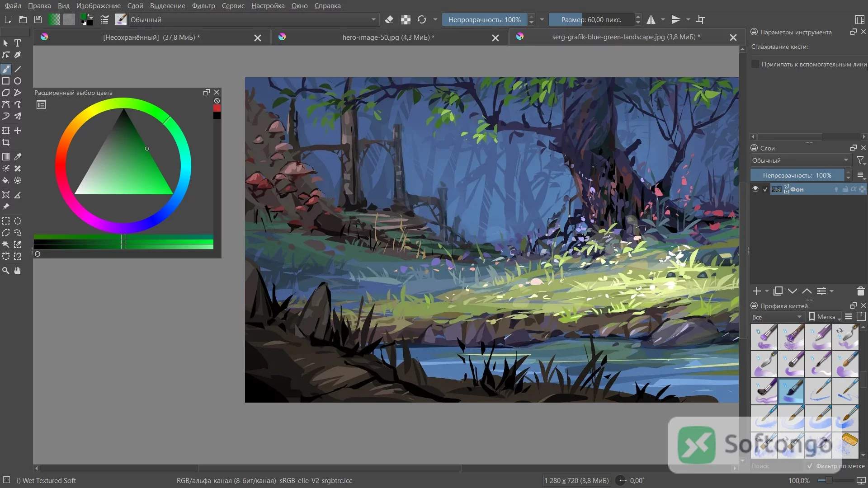This screenshot has height=488, width=868.
Task: Select the Gradient tool
Action: [6, 157]
